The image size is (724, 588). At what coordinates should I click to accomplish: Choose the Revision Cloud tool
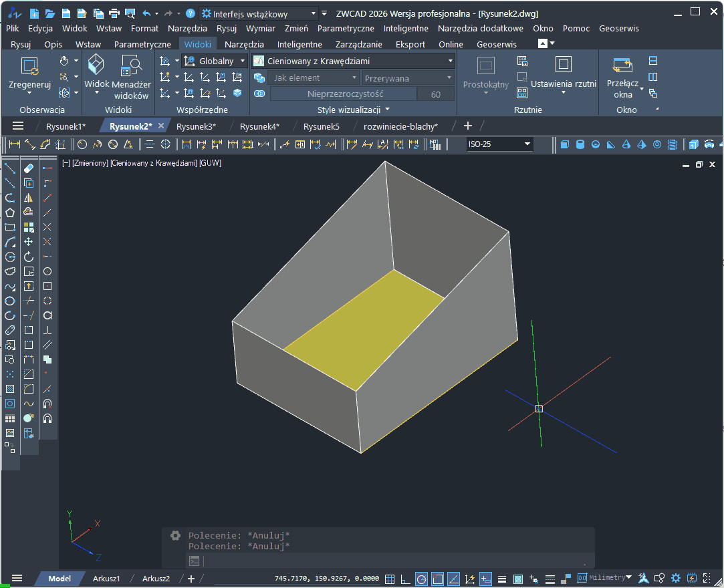[x=10, y=271]
